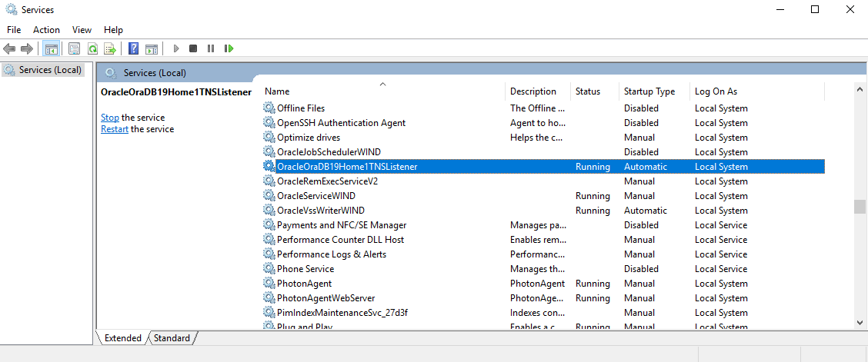Image resolution: width=868 pixels, height=362 pixels.
Task: Click Local Service for Phone Service row
Action: tap(721, 268)
